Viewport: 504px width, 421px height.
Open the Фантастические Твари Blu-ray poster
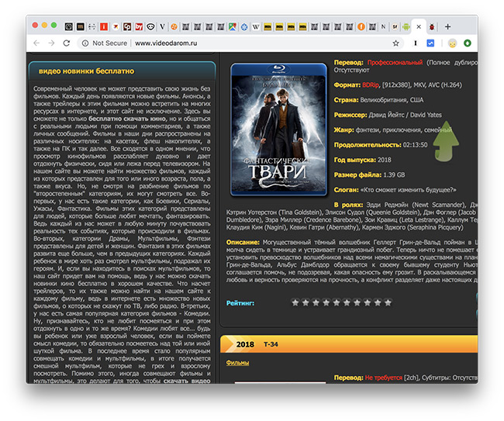pos(278,129)
